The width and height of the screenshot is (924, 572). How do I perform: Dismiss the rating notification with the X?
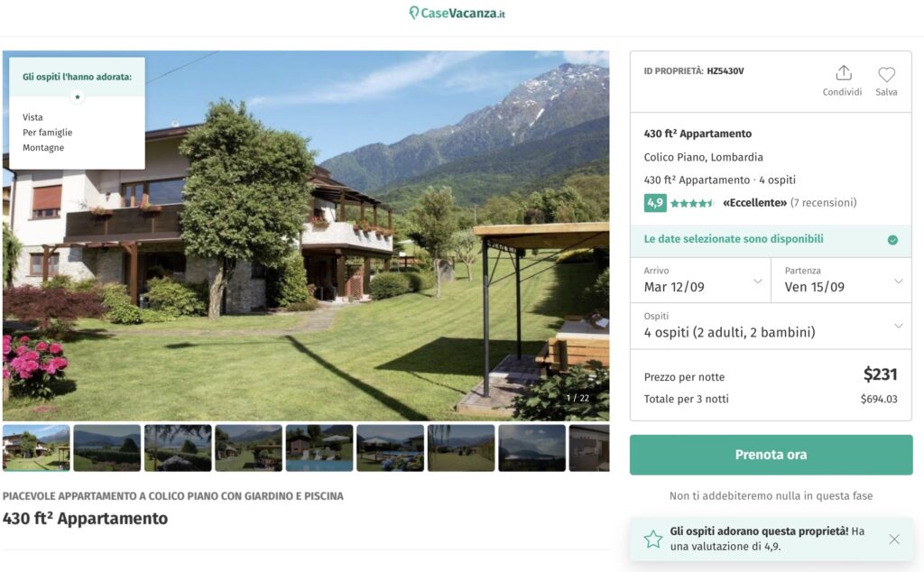tap(894, 539)
